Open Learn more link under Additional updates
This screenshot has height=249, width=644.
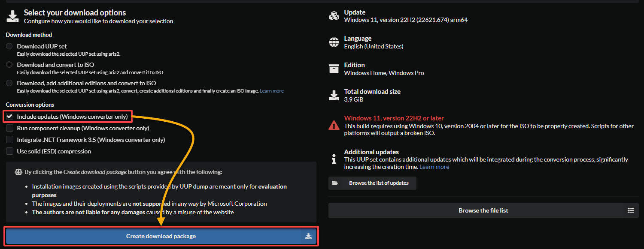434,167
